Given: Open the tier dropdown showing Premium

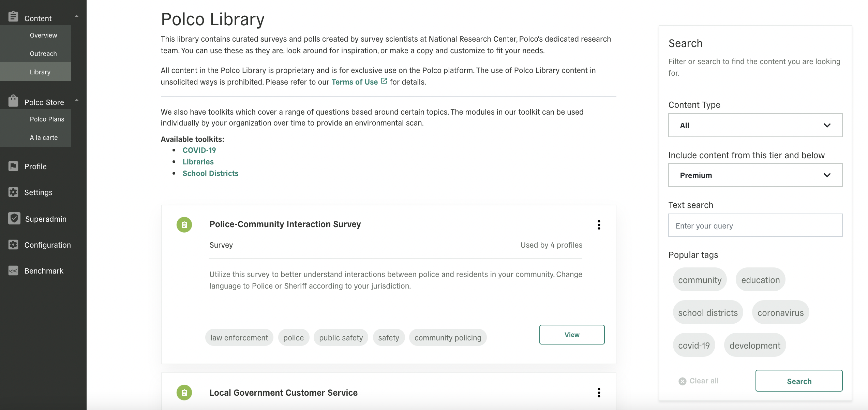Looking at the screenshot, I should click(755, 175).
